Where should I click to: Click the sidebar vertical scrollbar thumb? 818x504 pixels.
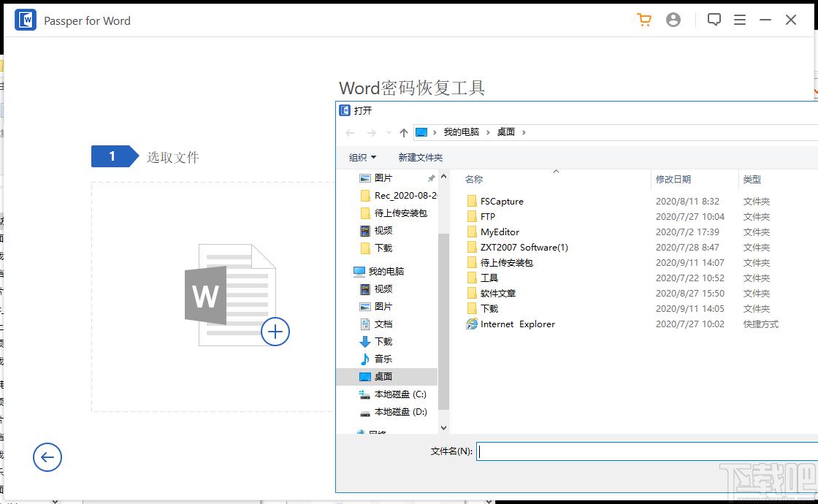443,321
